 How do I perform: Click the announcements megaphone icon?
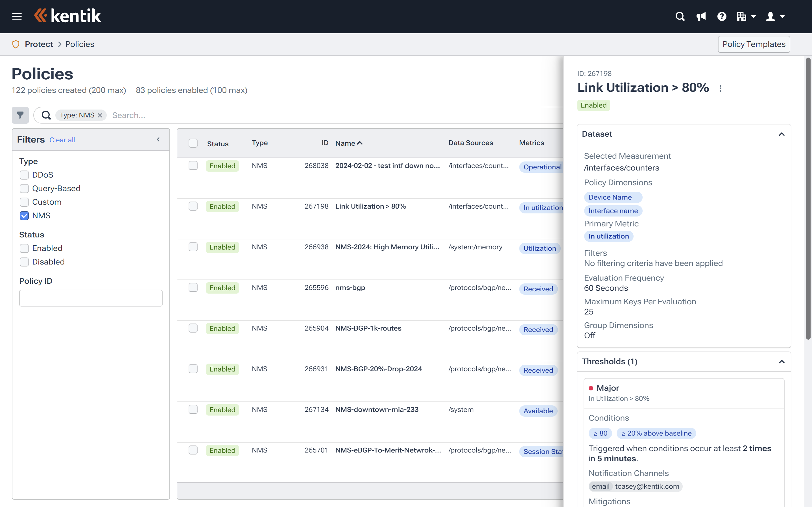(700, 16)
